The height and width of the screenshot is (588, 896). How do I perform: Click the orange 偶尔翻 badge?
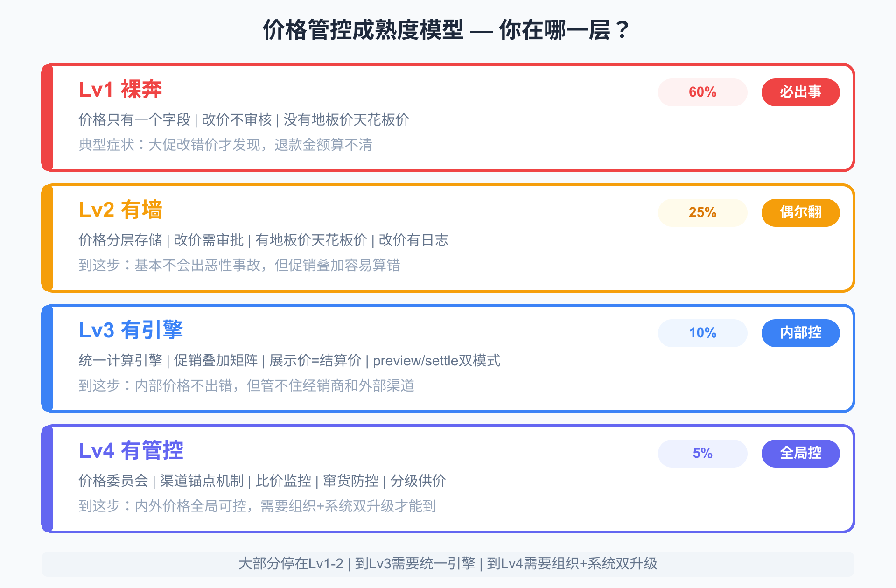(800, 212)
